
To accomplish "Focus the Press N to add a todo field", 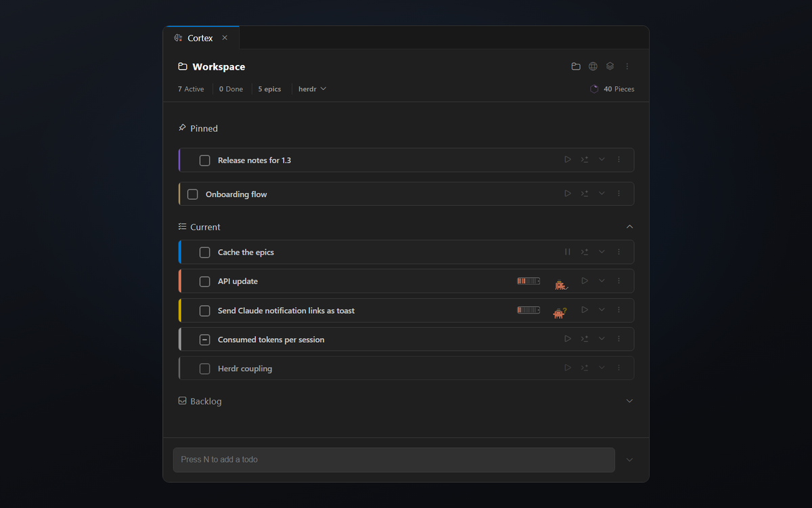I will click(394, 460).
